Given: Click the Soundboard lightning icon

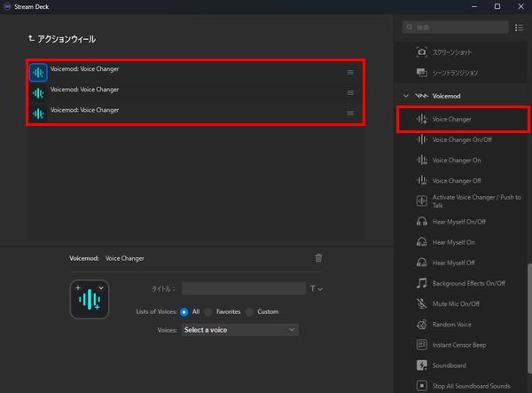Looking at the screenshot, I should [421, 365].
